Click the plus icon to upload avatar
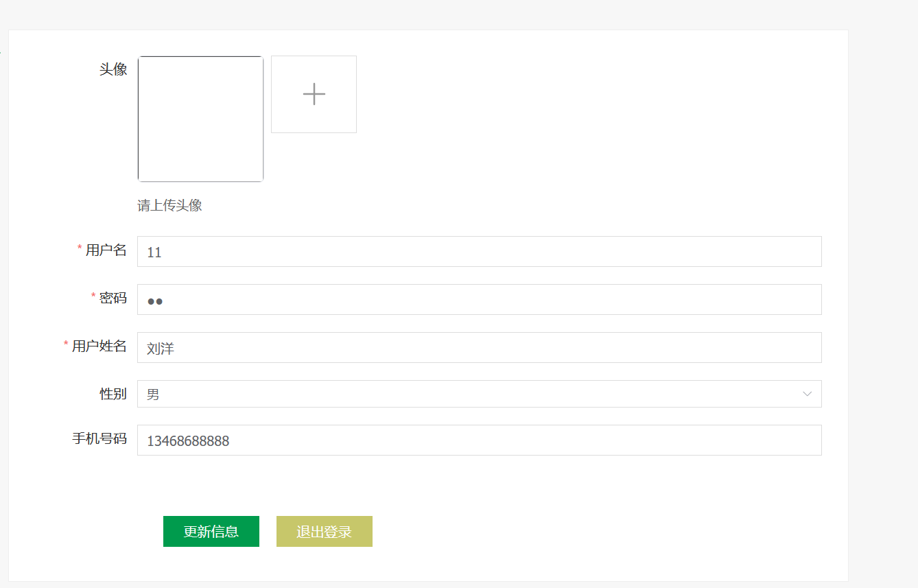Viewport: 918px width, 588px height. click(x=314, y=94)
